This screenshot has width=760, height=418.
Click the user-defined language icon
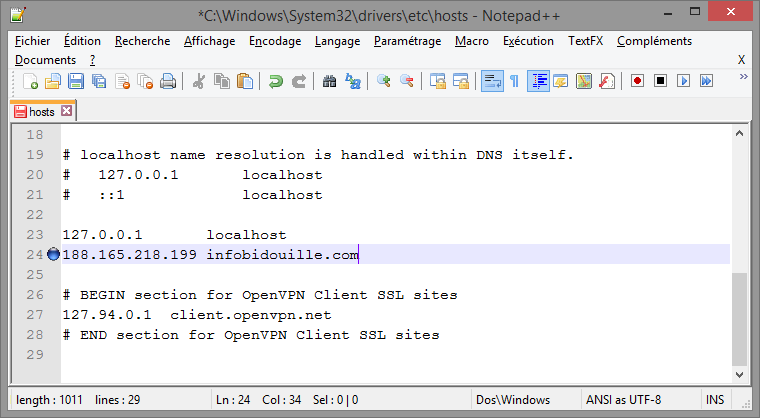point(561,81)
